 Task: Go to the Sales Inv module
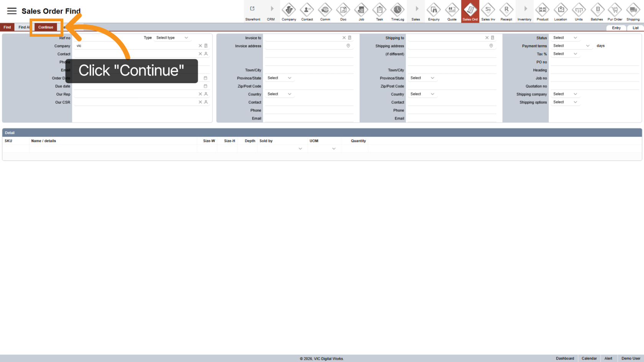(488, 12)
